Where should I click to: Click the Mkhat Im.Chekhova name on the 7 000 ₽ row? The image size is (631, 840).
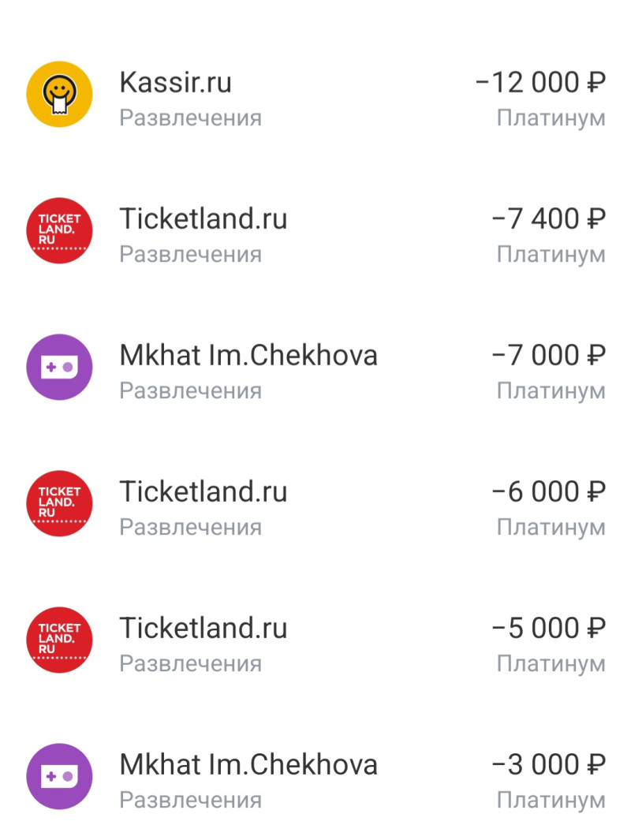point(248,355)
